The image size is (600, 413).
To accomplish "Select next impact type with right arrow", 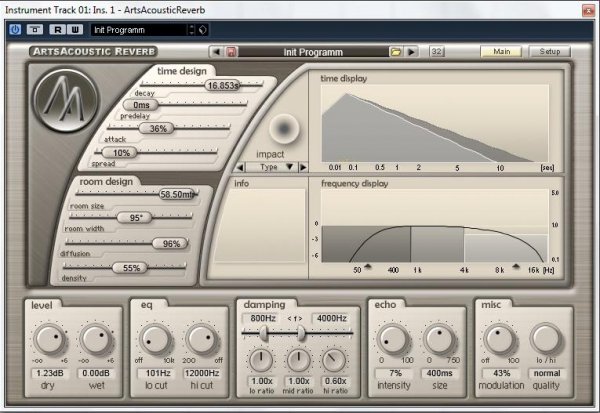I will pos(303,167).
